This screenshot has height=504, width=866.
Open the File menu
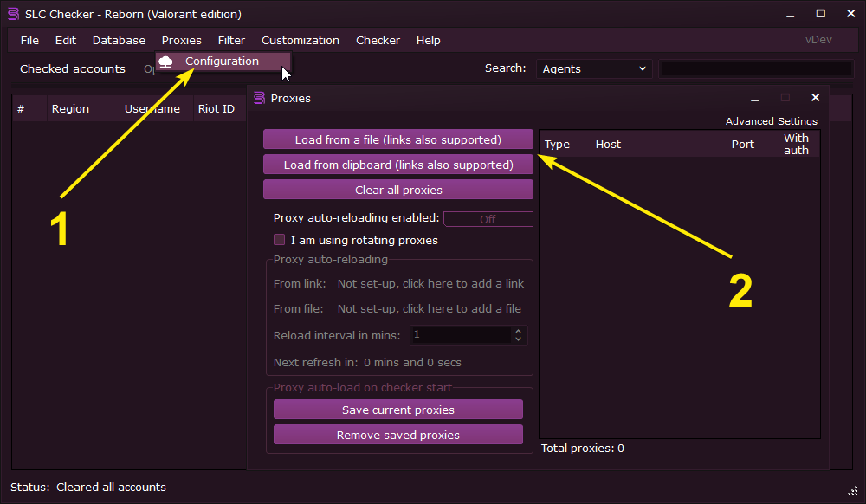(29, 41)
